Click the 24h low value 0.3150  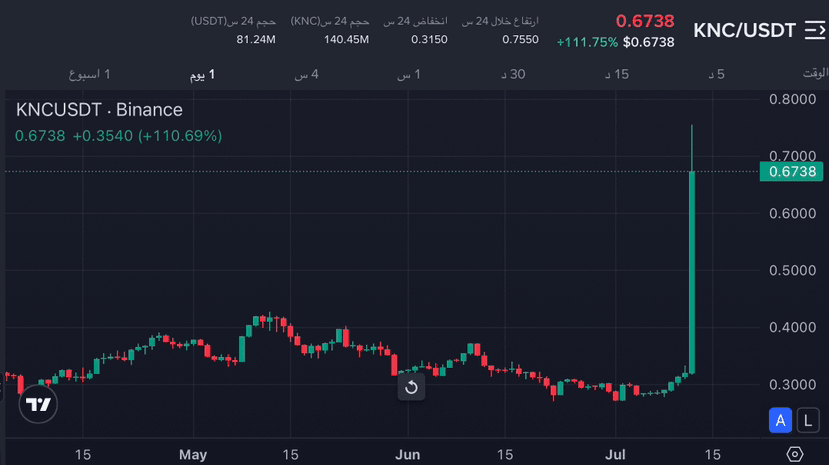click(429, 40)
